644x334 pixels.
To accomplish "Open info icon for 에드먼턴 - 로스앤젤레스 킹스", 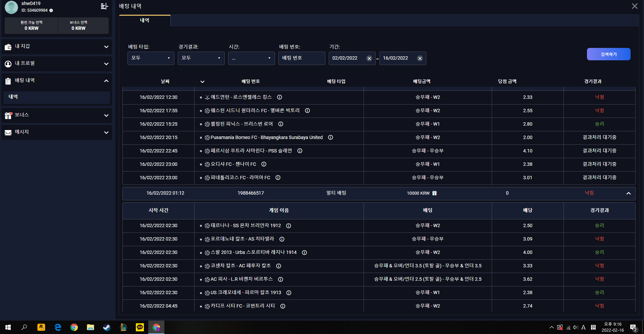I will tap(279, 97).
